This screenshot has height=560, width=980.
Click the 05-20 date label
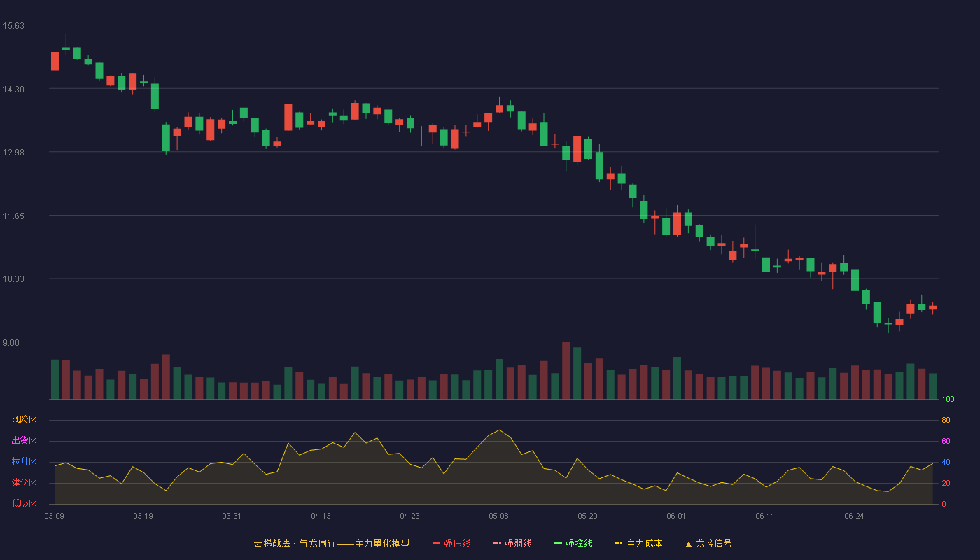tap(588, 516)
